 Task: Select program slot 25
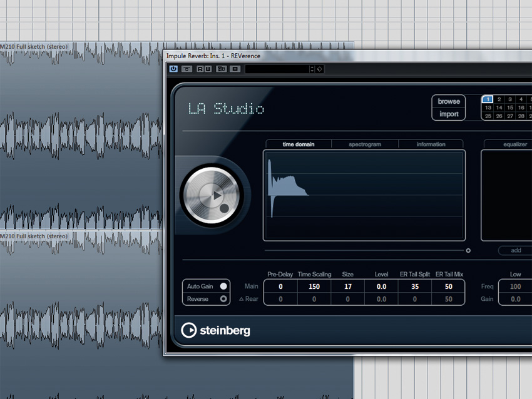point(488,116)
